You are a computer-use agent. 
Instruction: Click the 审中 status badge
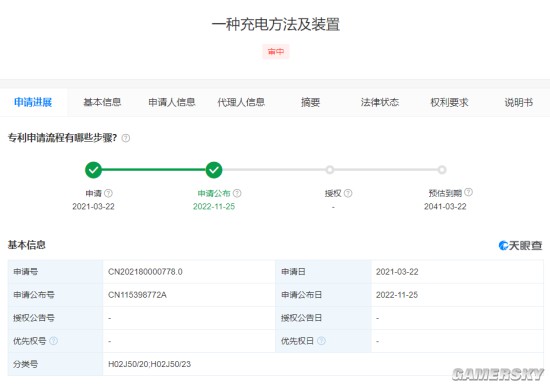coord(276,52)
